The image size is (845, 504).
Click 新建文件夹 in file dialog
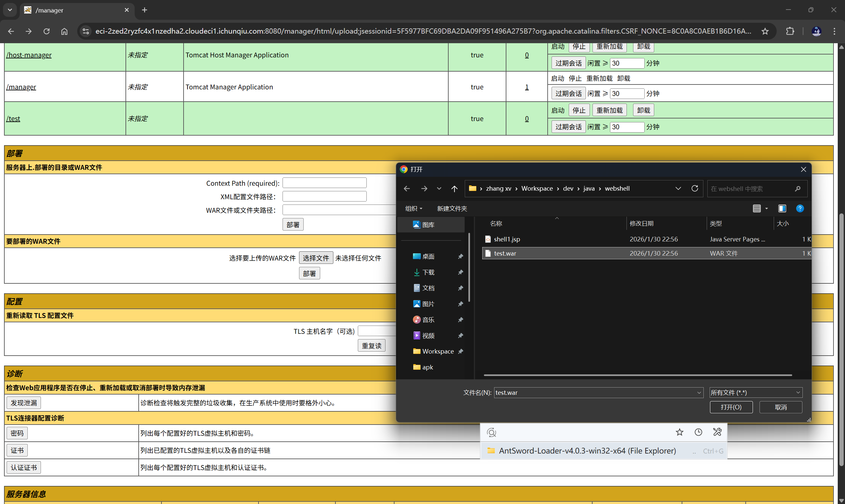[452, 208]
